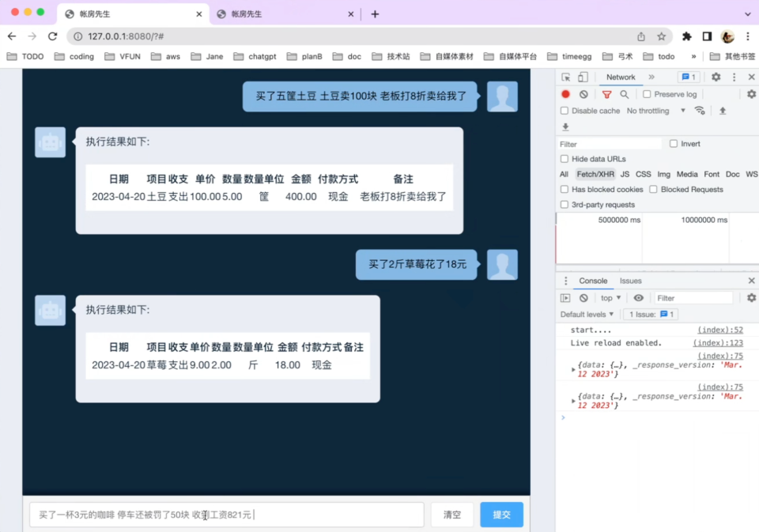Click the import HAR file upload arrow

point(723,111)
